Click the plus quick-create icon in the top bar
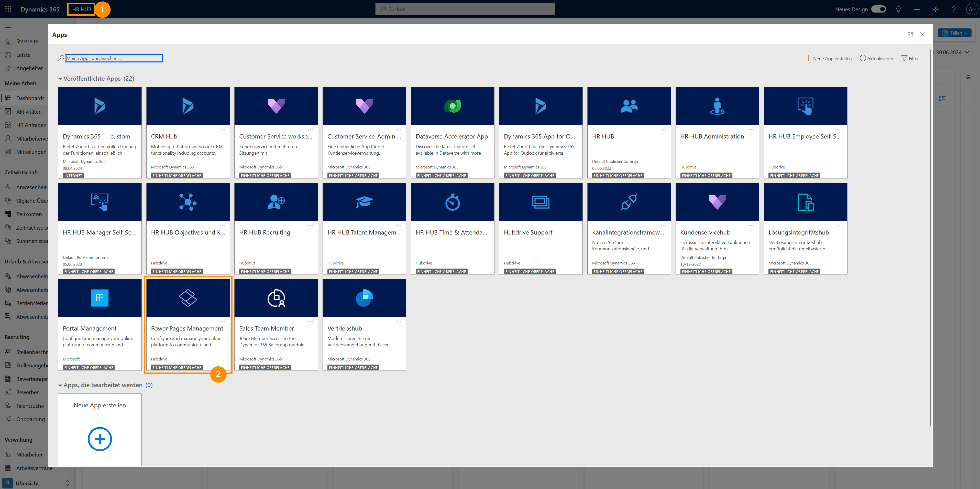The image size is (980, 489). pos(917,9)
